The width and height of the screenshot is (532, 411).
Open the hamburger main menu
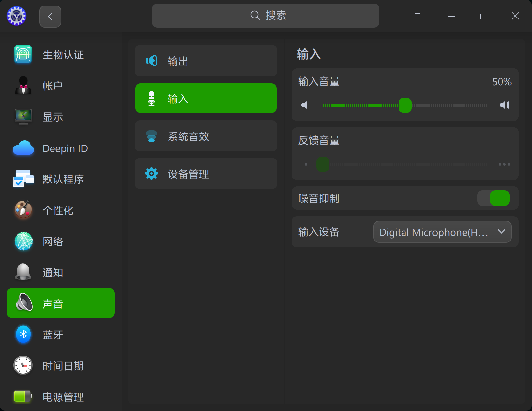coord(418,16)
